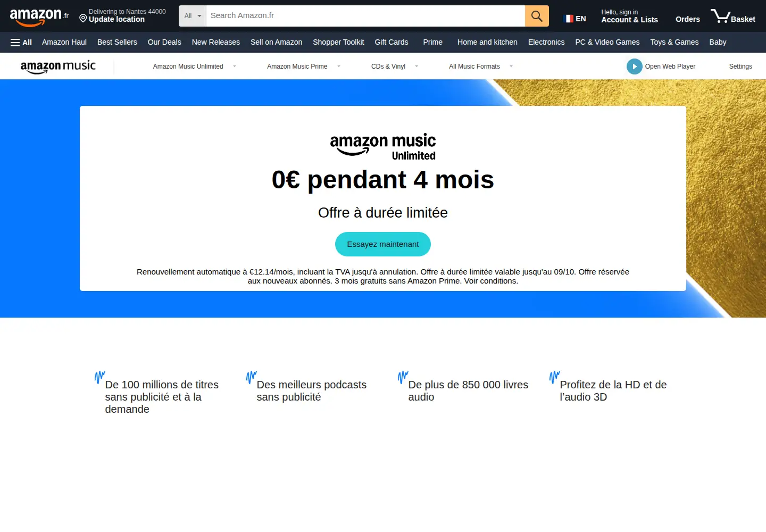Image resolution: width=766 pixels, height=532 pixels.
Task: Click "Offre à durée limitée" text
Action: point(383,213)
